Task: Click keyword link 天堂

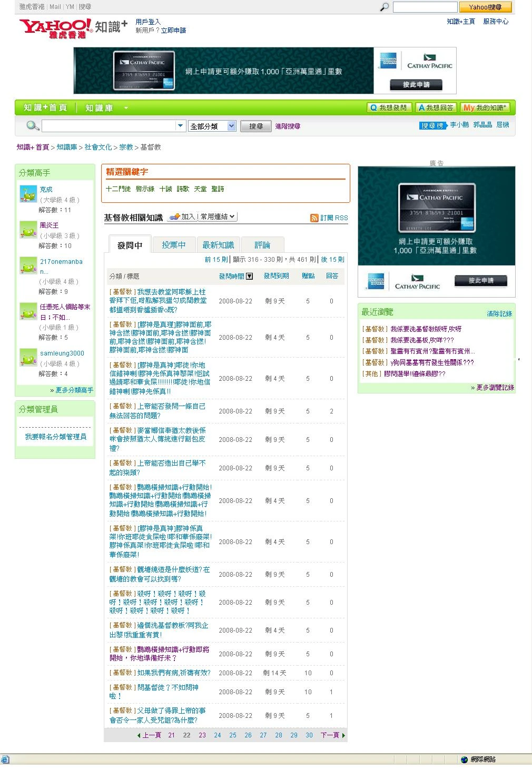Action: click(x=200, y=189)
